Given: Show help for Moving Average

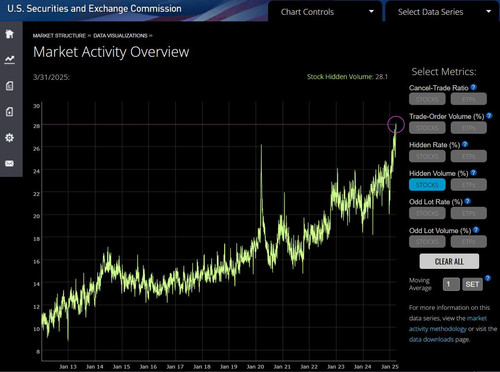Looking at the screenshot, I should [x=488, y=278].
